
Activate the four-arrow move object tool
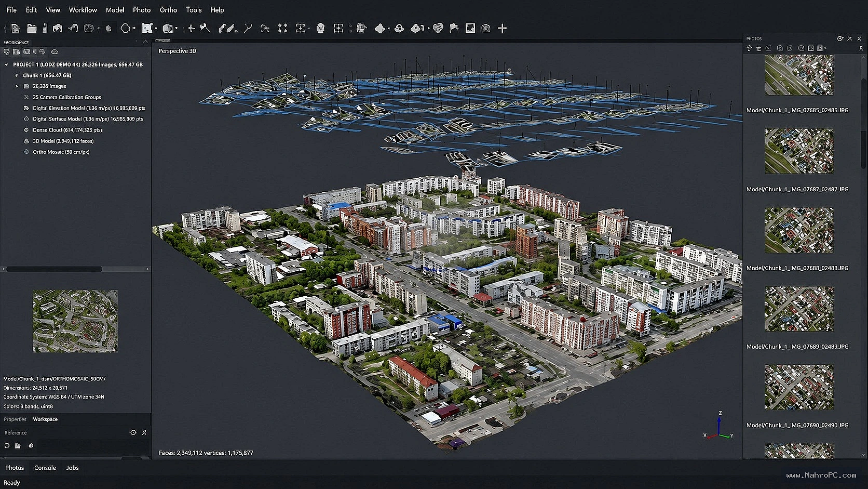[x=191, y=28]
